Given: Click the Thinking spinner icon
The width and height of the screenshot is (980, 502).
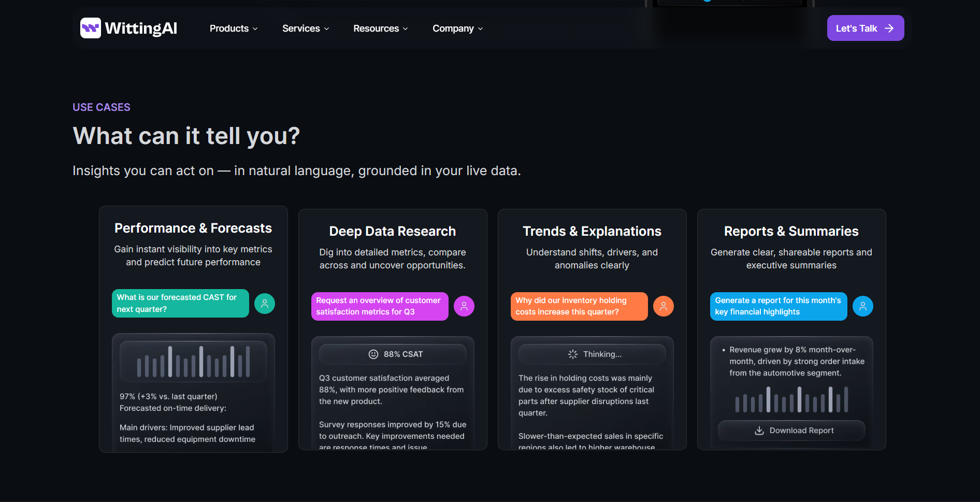Looking at the screenshot, I should [572, 354].
